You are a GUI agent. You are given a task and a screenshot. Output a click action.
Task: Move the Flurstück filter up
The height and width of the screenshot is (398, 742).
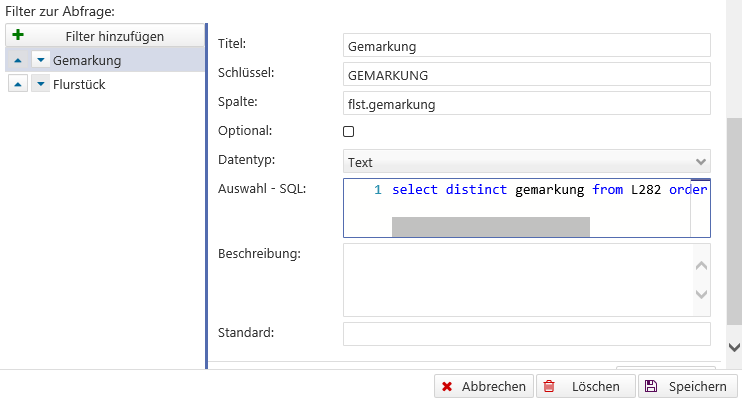point(18,84)
